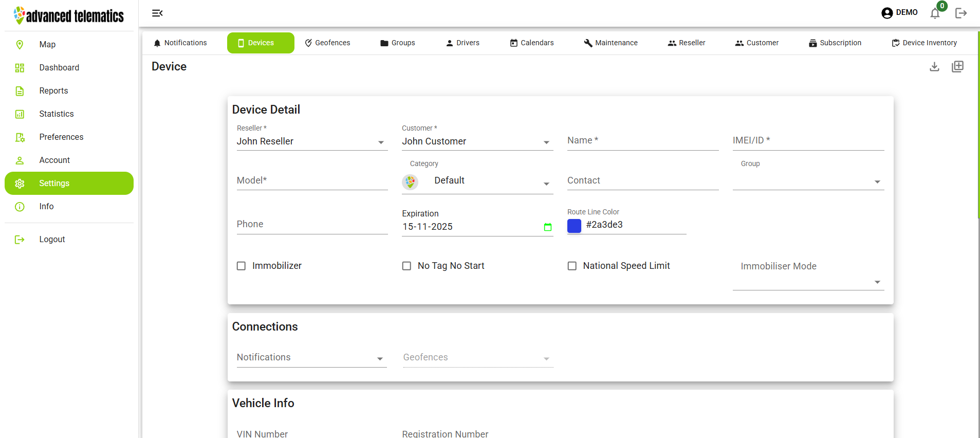
Task: Open Dashboard from the sidebar
Action: 69,68
